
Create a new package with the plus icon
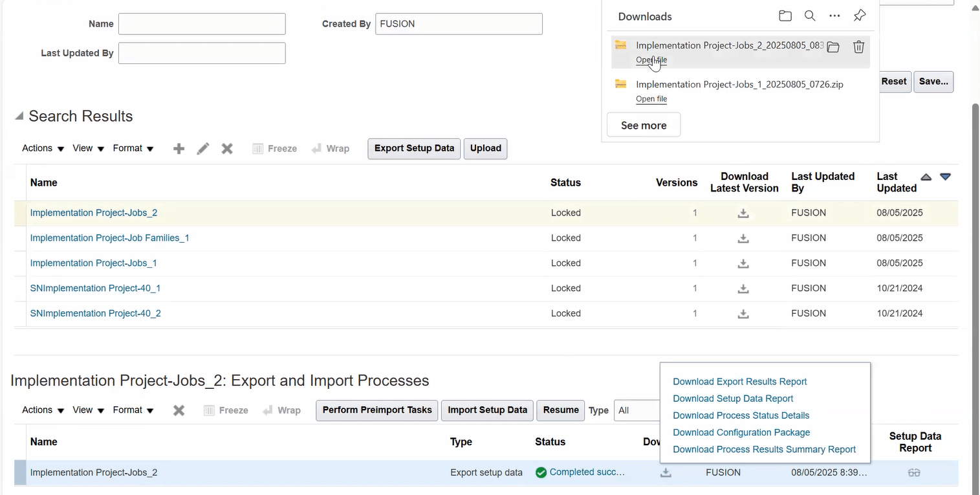coord(179,148)
